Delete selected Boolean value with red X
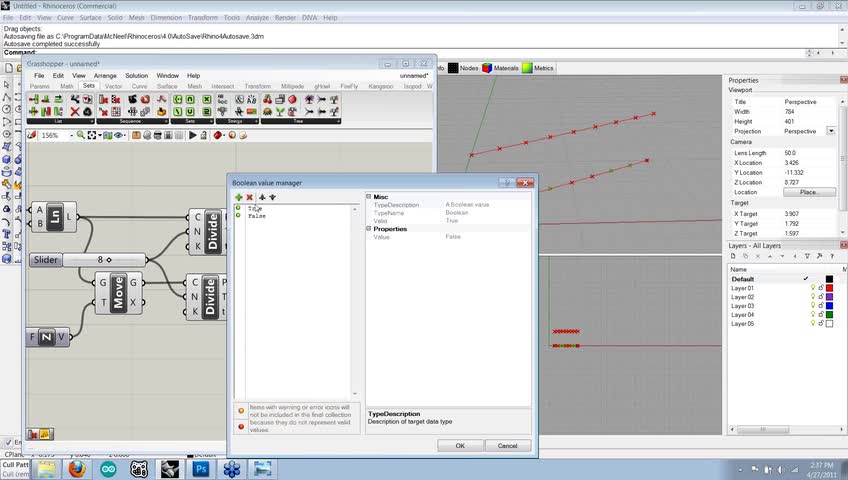Viewport: 848px width, 480px height. pos(249,197)
